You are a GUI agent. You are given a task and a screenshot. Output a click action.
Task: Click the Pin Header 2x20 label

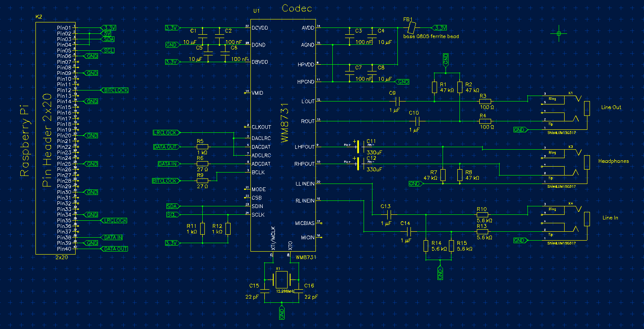[48, 140]
